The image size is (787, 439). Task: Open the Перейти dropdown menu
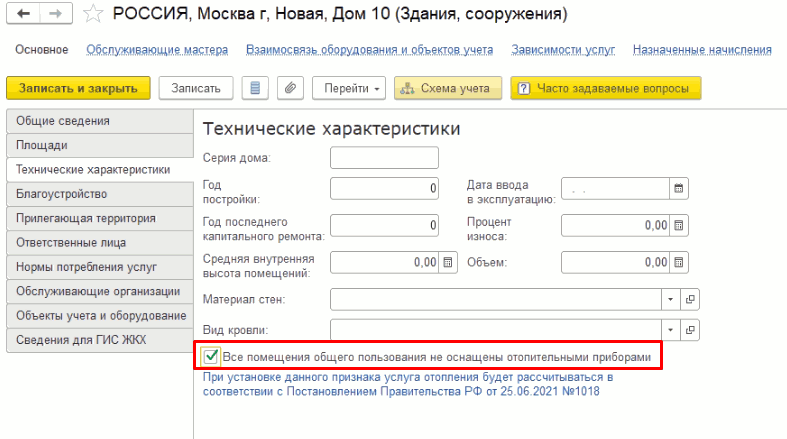(349, 88)
